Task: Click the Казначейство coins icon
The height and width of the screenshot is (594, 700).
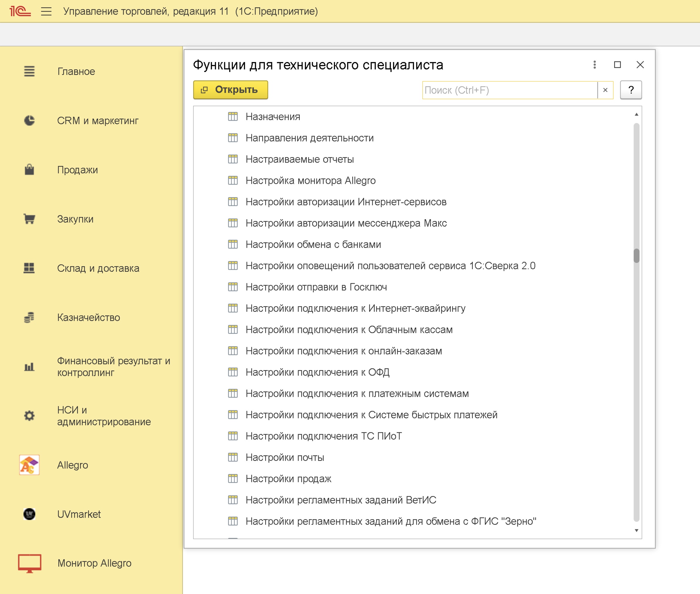Action: tap(29, 317)
